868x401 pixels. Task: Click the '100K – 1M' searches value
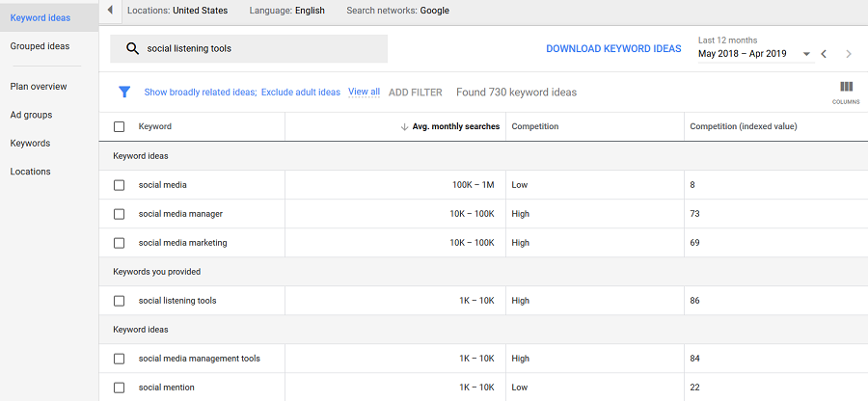coord(474,185)
